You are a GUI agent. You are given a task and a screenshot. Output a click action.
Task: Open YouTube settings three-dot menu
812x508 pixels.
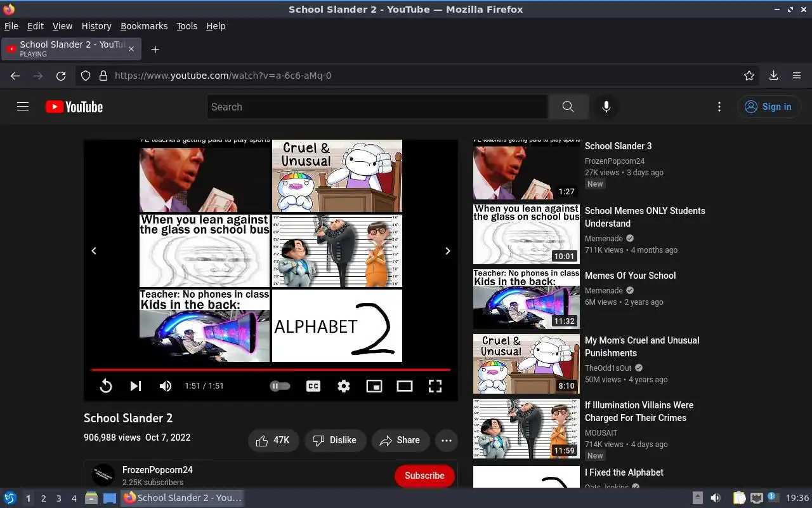point(719,107)
